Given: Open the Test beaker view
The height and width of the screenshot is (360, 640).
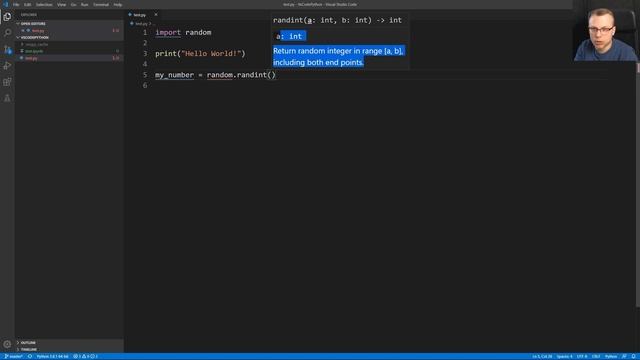Looking at the screenshot, I should click(x=7, y=98).
